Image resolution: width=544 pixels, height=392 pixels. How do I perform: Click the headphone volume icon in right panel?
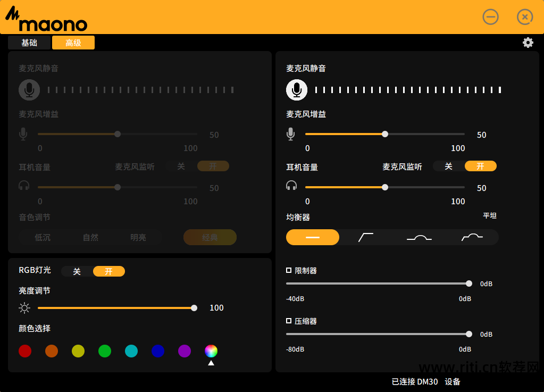coord(291,186)
